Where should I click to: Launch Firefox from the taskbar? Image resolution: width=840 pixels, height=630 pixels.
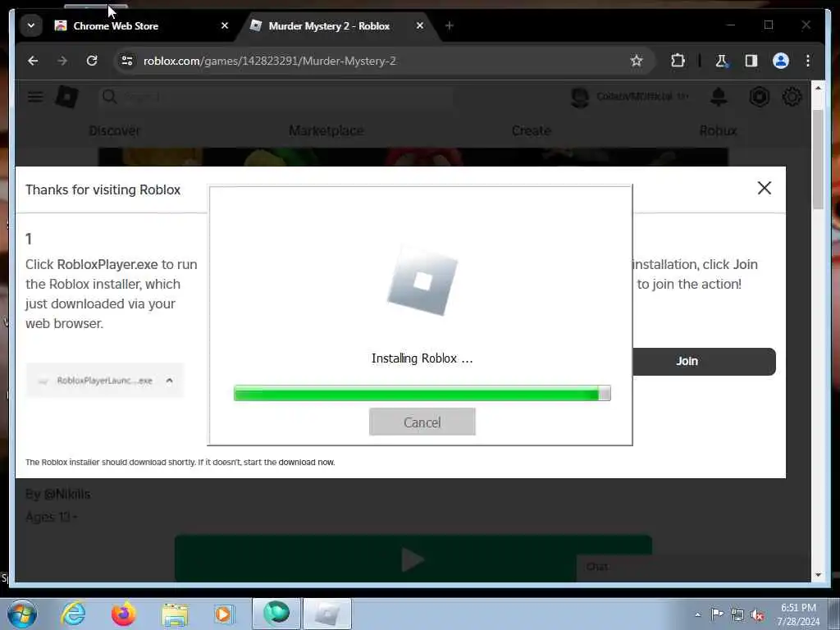click(123, 614)
